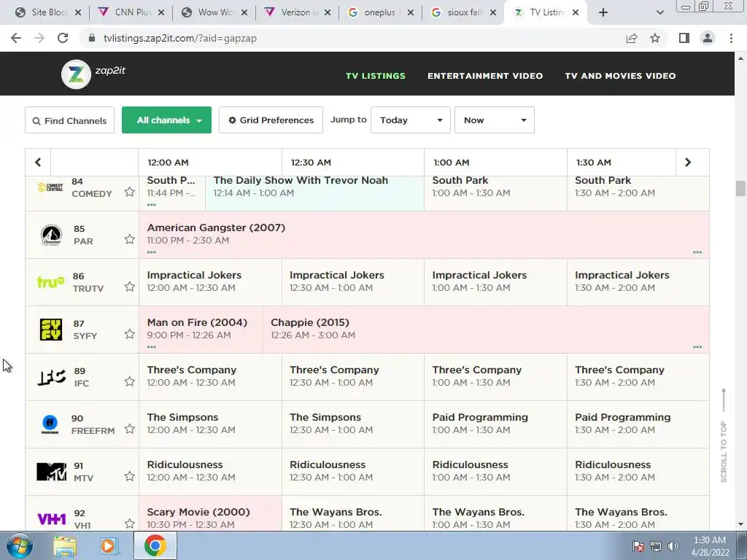This screenshot has height=560, width=747.
Task: Favorite the Comedy Central channel star
Action: click(x=130, y=192)
